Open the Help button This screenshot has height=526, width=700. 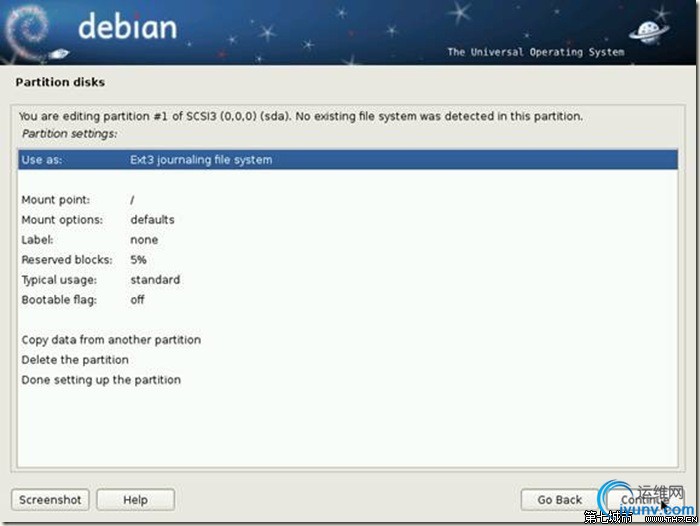click(x=135, y=500)
